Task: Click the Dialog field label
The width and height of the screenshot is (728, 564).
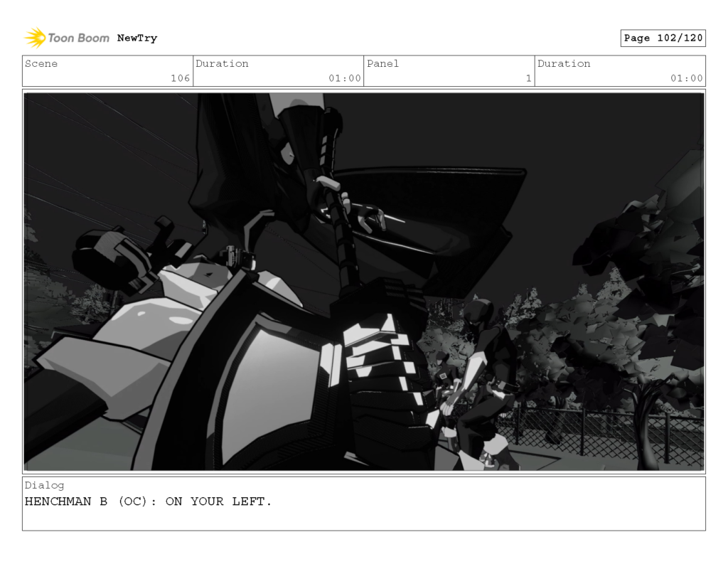Action: coord(41,485)
